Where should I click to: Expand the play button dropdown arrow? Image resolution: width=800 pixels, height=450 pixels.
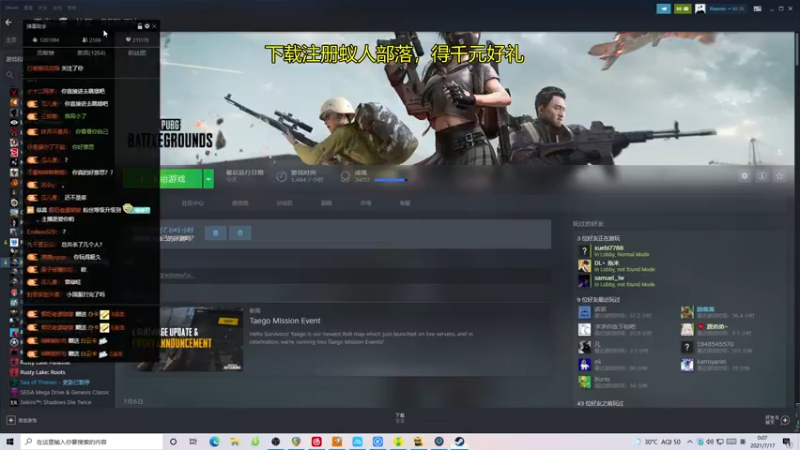click(x=208, y=179)
